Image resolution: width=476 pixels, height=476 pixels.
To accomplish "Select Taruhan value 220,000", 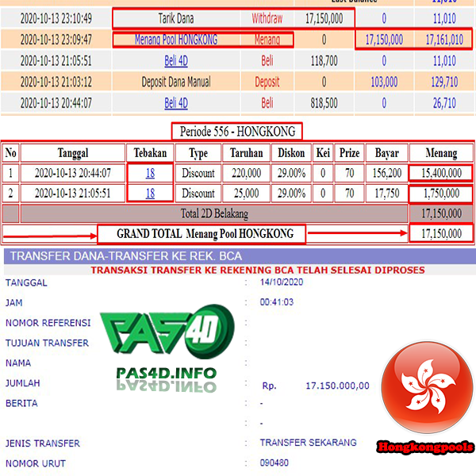I will 247,173.
